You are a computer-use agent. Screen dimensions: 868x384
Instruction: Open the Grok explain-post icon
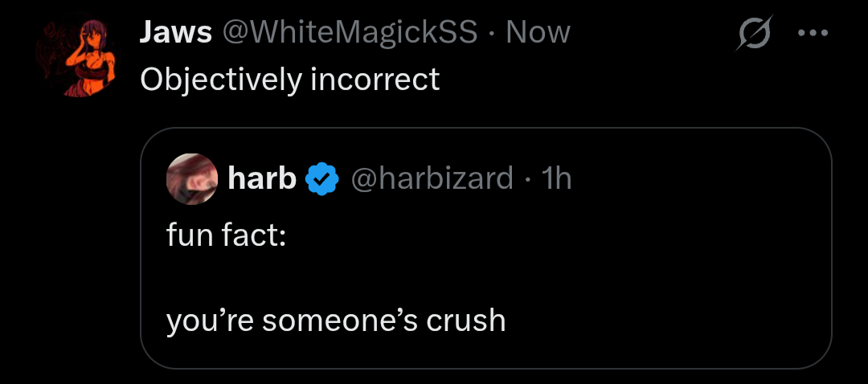753,34
